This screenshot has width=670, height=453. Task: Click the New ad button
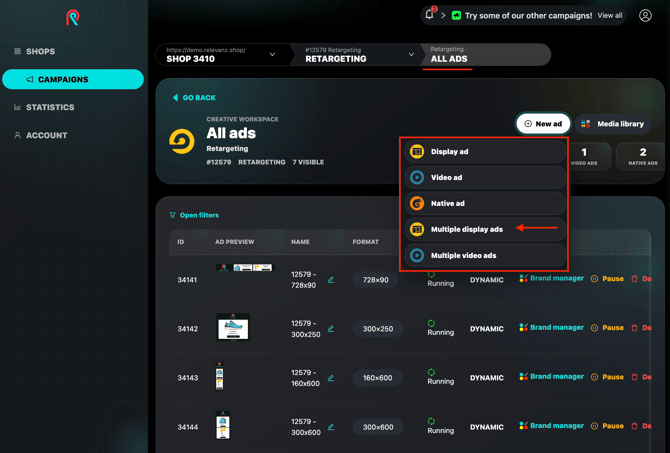coord(543,124)
